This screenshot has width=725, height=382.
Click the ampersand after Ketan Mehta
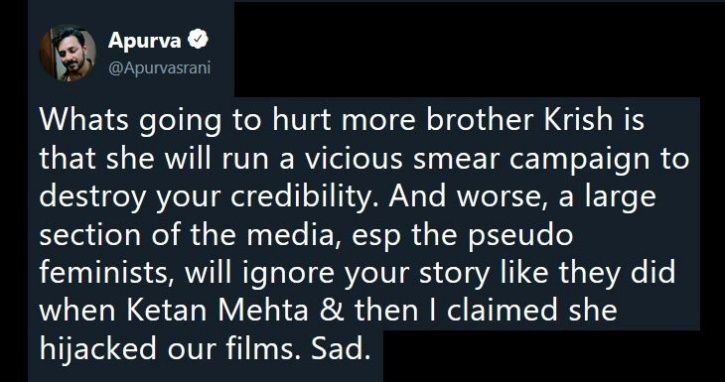(332, 311)
